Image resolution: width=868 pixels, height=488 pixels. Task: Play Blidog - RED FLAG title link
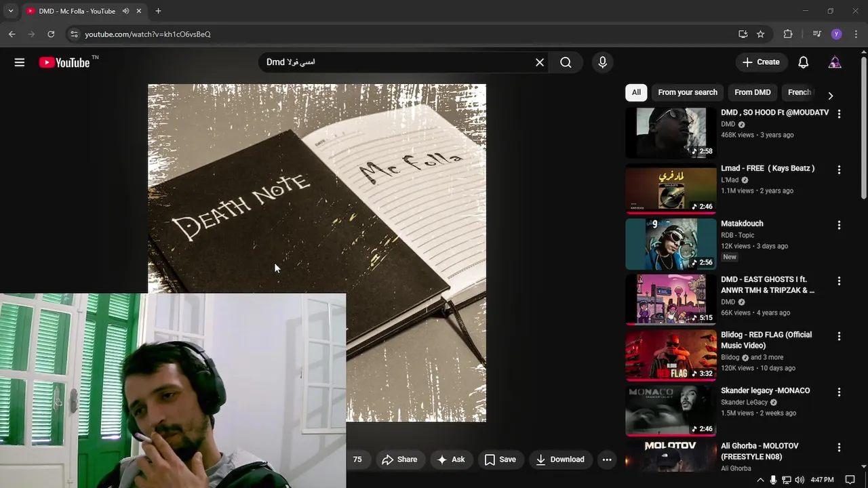click(766, 340)
